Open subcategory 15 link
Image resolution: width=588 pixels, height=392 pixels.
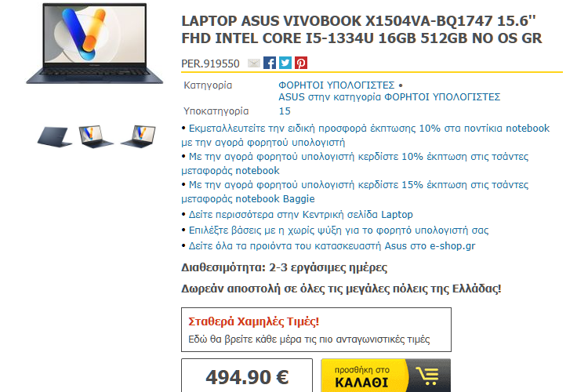click(285, 111)
